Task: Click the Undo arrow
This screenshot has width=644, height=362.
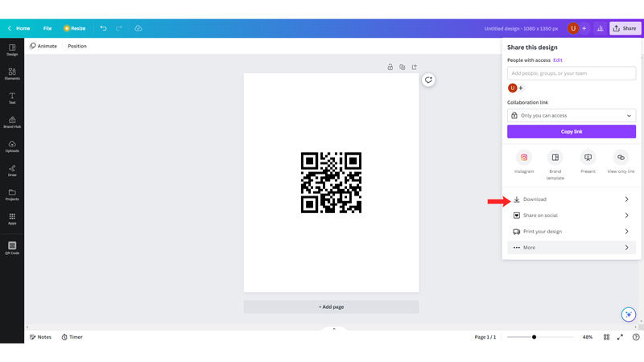Action: [x=103, y=28]
